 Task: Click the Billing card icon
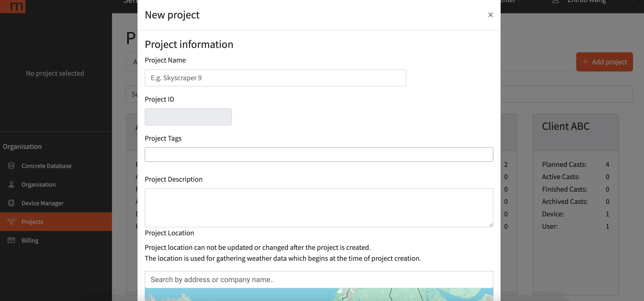tap(11, 240)
